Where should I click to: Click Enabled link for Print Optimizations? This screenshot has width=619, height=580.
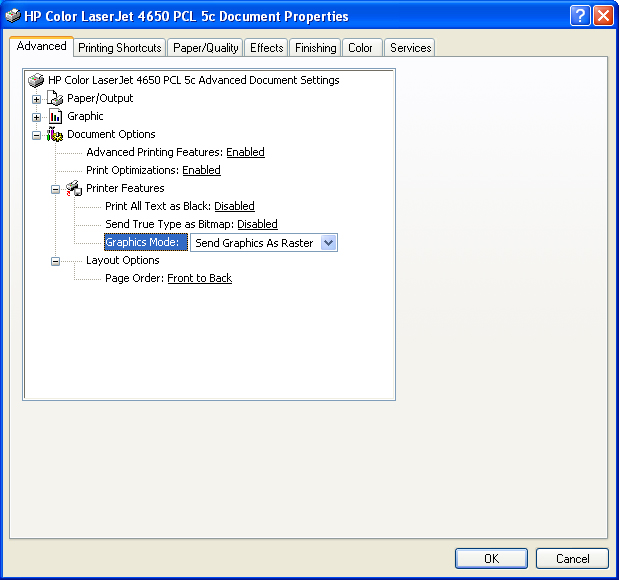click(x=201, y=170)
